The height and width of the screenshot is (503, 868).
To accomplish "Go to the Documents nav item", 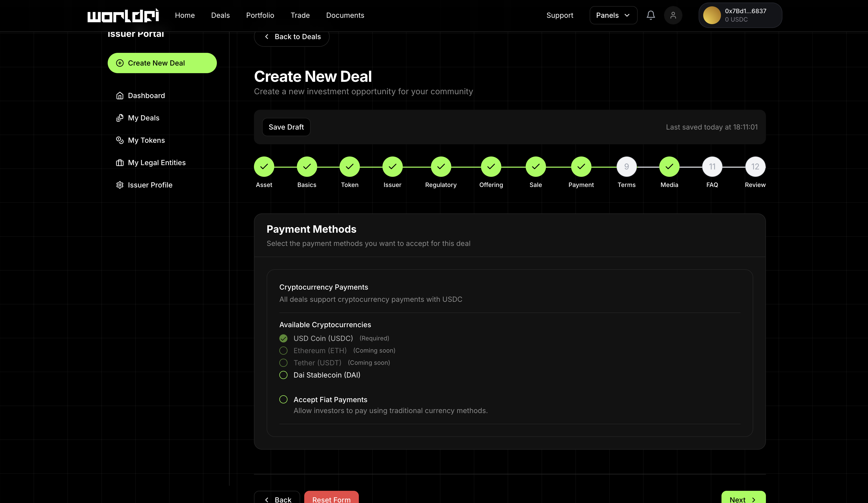I will pyautogui.click(x=345, y=15).
